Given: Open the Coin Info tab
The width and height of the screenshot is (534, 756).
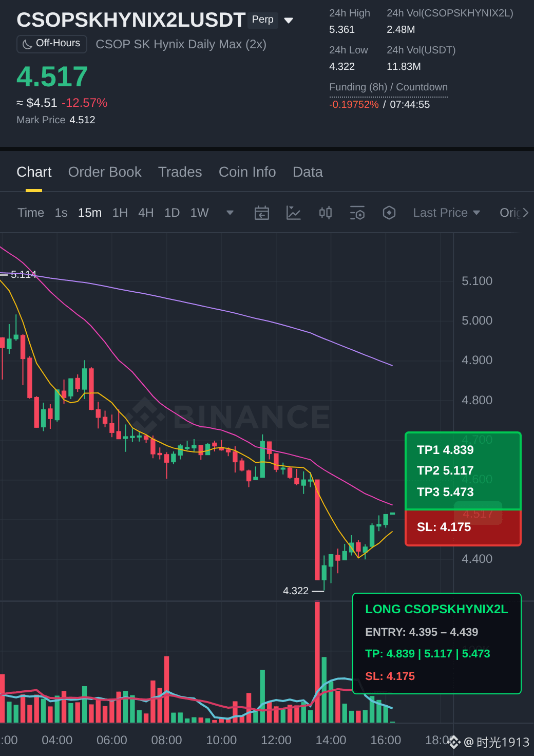Looking at the screenshot, I should tap(247, 172).
